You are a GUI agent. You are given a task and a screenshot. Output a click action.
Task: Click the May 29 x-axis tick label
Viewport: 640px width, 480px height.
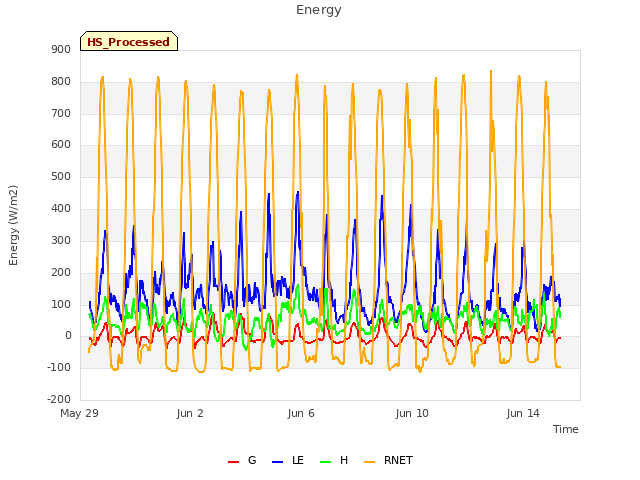(79, 413)
